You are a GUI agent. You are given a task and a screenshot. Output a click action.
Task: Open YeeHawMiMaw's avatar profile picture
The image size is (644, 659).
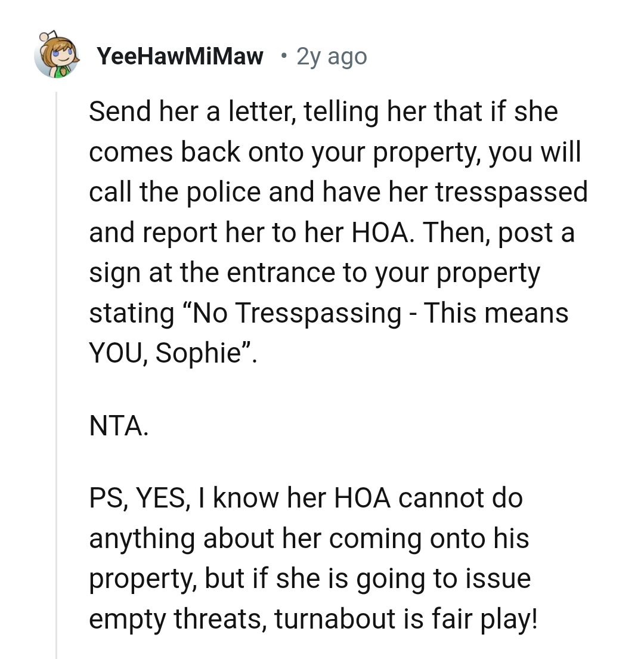(x=57, y=55)
